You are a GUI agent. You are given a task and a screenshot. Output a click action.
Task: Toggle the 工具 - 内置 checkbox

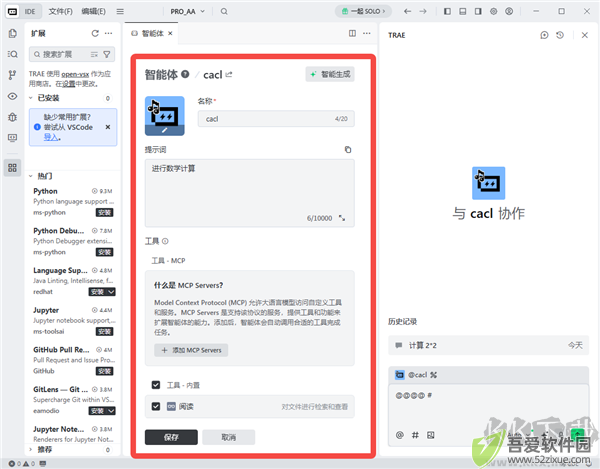coord(156,385)
